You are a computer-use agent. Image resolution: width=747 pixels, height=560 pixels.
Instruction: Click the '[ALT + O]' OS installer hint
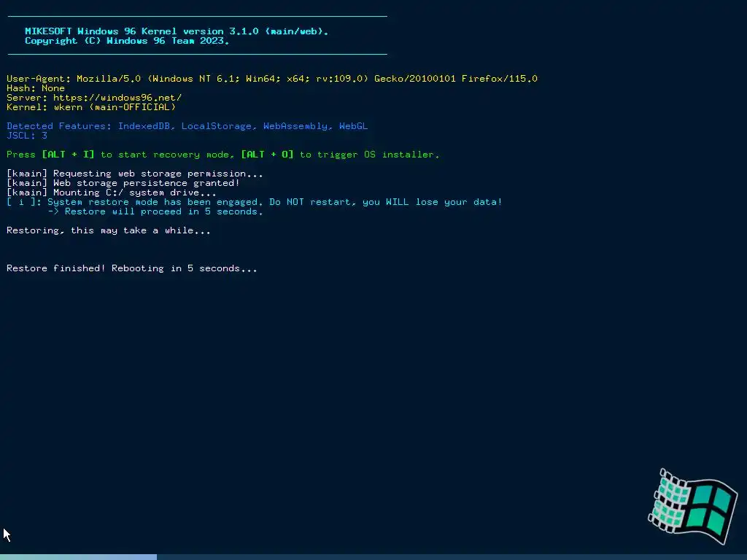coord(267,155)
